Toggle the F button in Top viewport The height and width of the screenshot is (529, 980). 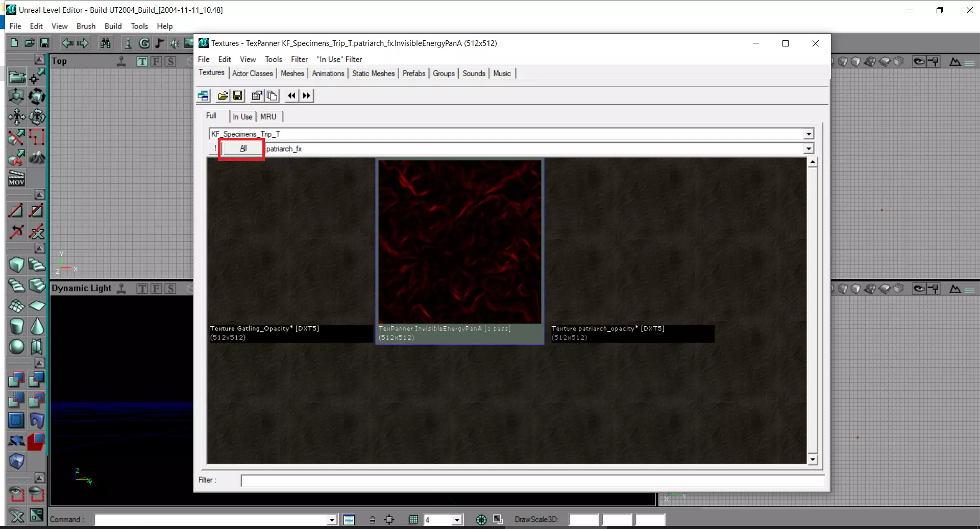(156, 61)
